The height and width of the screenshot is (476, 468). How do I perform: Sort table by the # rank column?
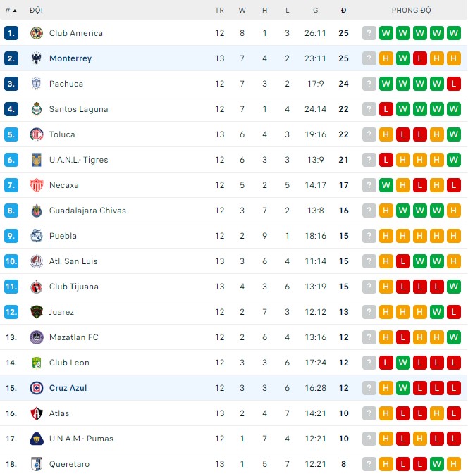coord(10,11)
